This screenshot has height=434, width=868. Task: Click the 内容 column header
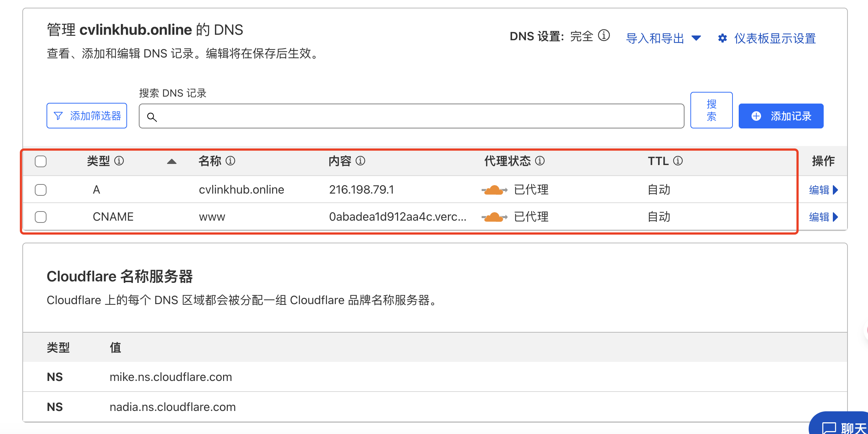340,161
